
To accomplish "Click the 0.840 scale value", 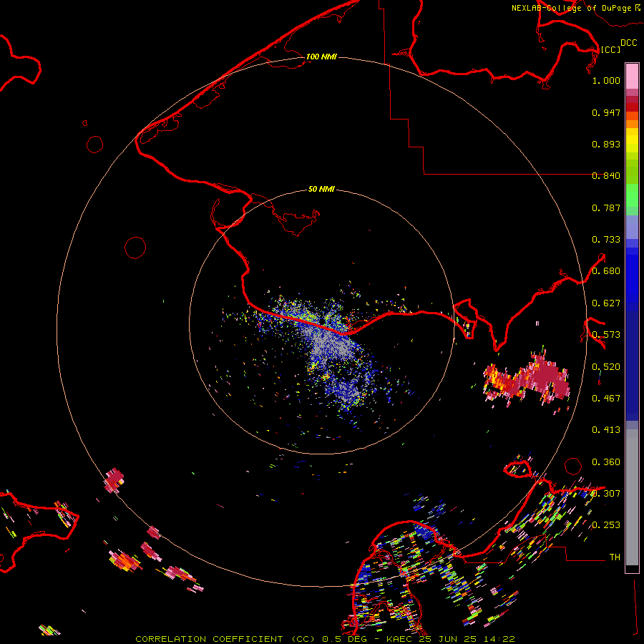I will click(x=606, y=176).
